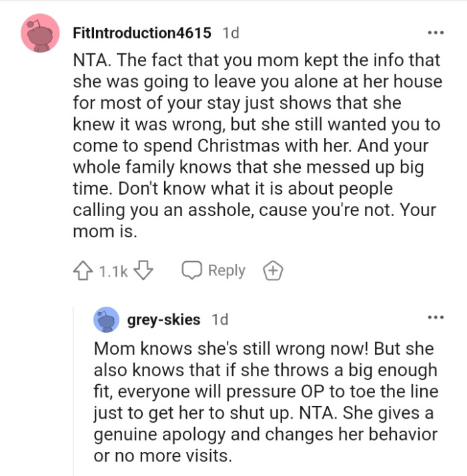This screenshot has height=476, width=467.
Task: Downvote FitIntroduction4615's comment
Action: pos(145,271)
